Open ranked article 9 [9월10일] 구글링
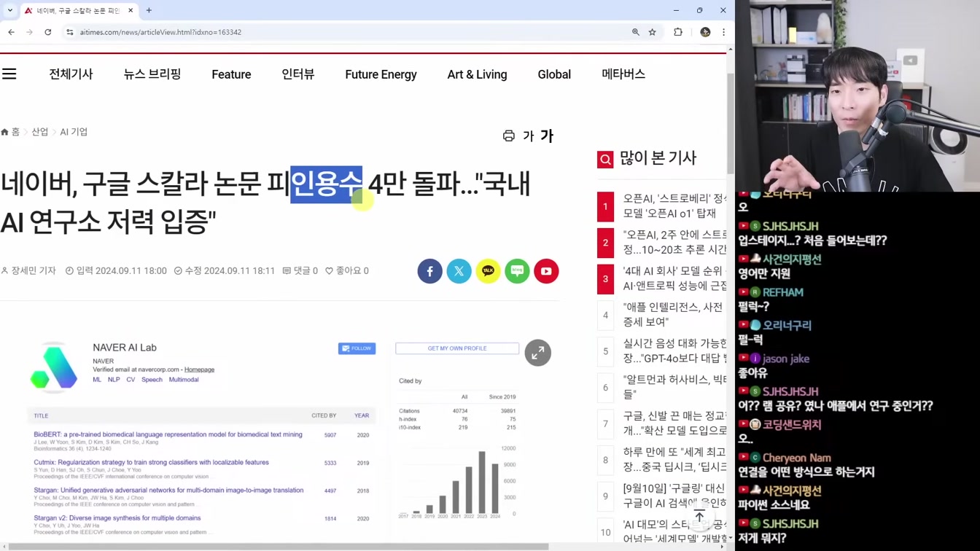Image resolution: width=980 pixels, height=551 pixels. point(674,496)
